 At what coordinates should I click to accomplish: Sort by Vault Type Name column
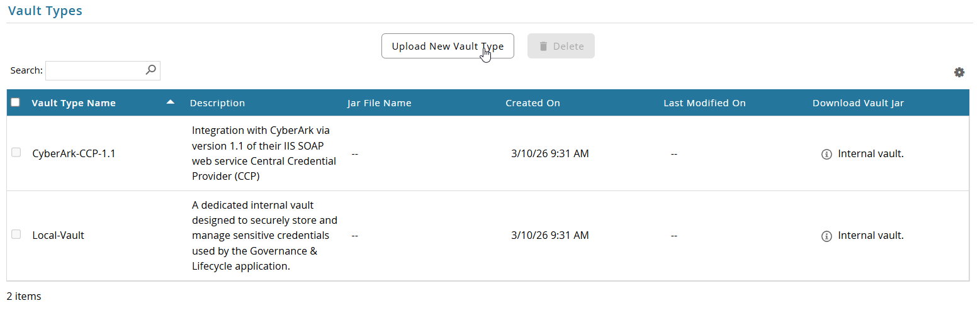click(74, 103)
